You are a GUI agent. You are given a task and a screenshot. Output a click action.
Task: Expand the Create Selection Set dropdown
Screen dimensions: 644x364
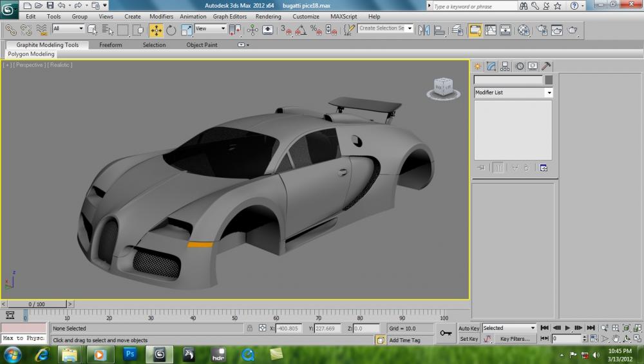click(410, 28)
